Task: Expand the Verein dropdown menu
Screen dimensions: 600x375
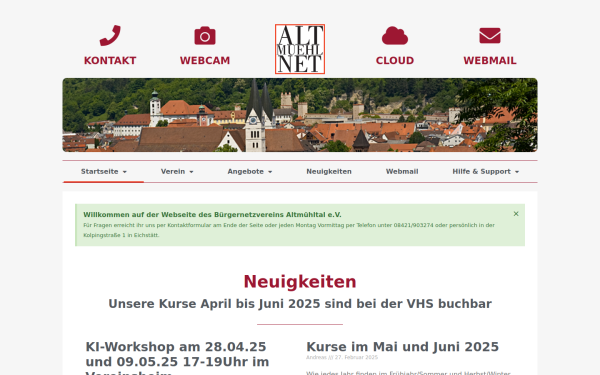Action: point(177,171)
